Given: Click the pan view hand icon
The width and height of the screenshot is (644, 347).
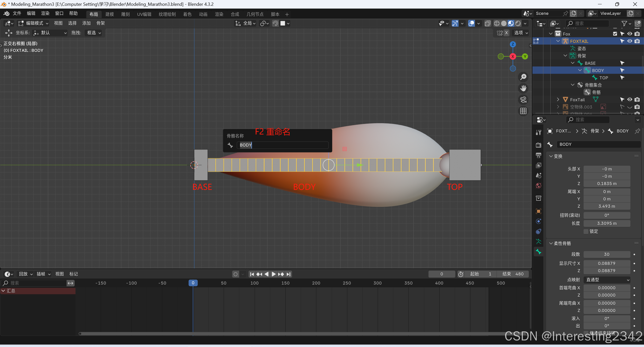Looking at the screenshot, I should [523, 88].
